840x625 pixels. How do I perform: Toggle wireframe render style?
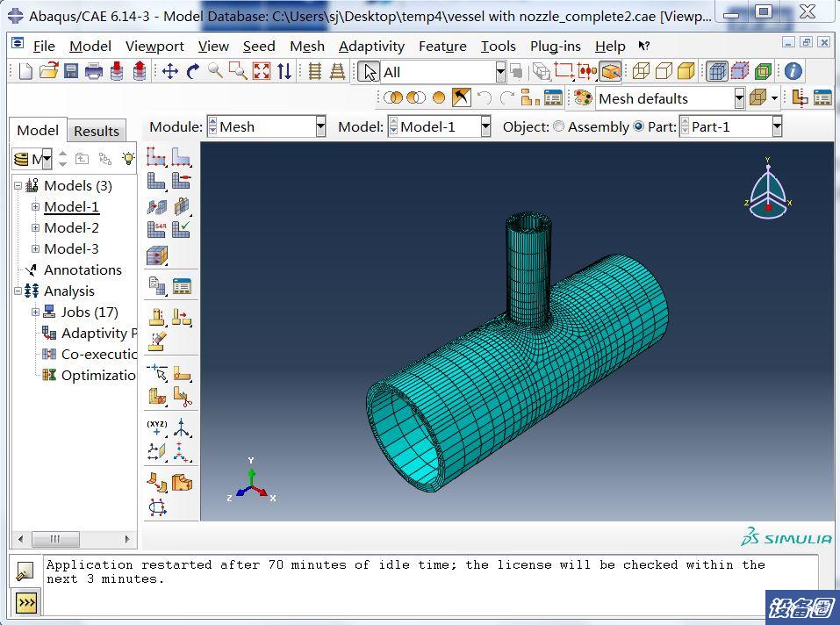[641, 71]
